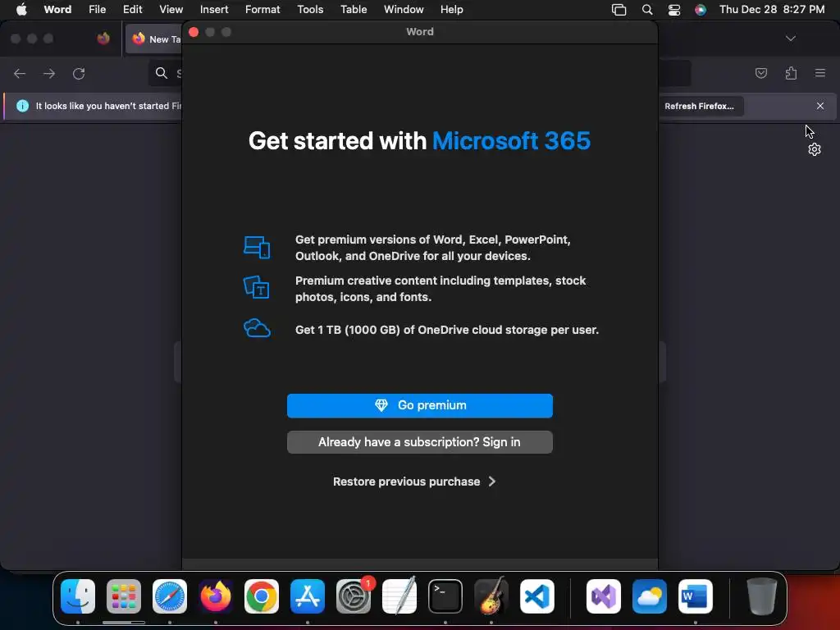Image resolution: width=840 pixels, height=630 pixels.
Task: Open TextEdit from the dock
Action: click(399, 596)
